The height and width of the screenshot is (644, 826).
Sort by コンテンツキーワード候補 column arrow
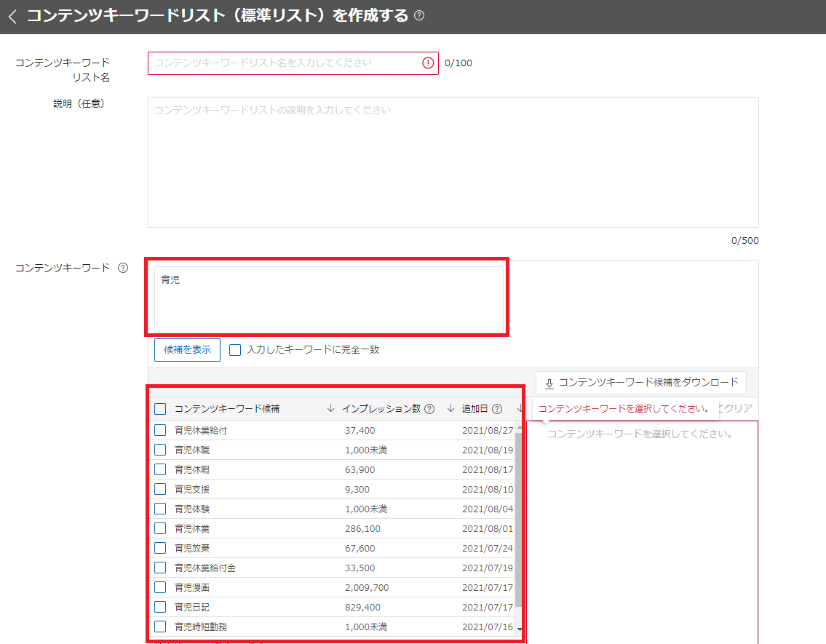click(331, 409)
